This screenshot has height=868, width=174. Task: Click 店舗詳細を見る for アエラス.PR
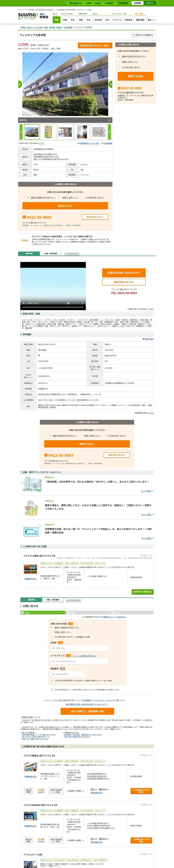30,579
